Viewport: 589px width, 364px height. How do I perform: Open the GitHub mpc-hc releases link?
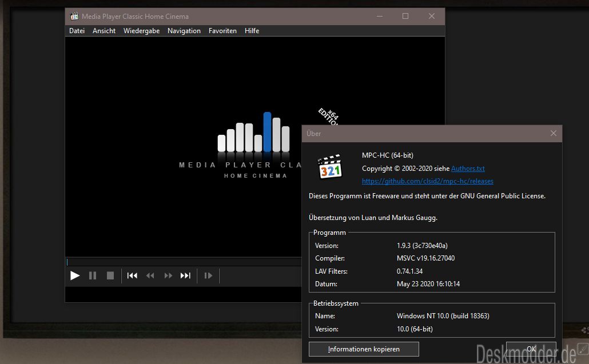coord(428,181)
